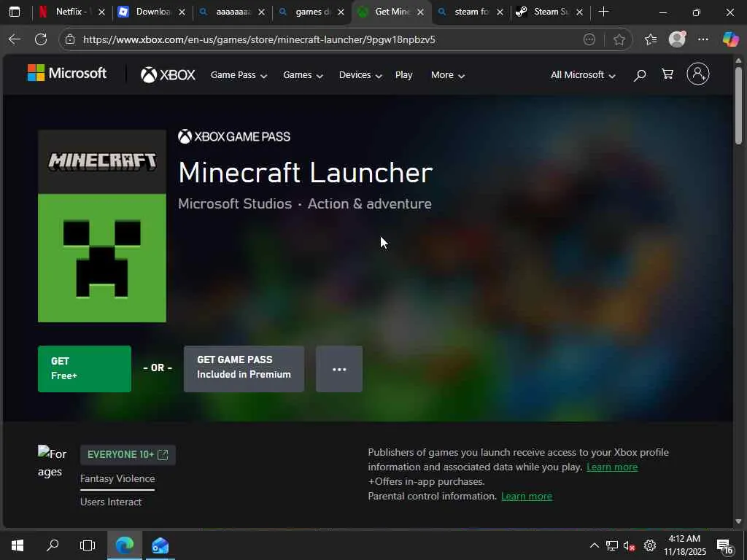Close the Steam Support tab
The height and width of the screenshot is (560, 747).
point(579,12)
